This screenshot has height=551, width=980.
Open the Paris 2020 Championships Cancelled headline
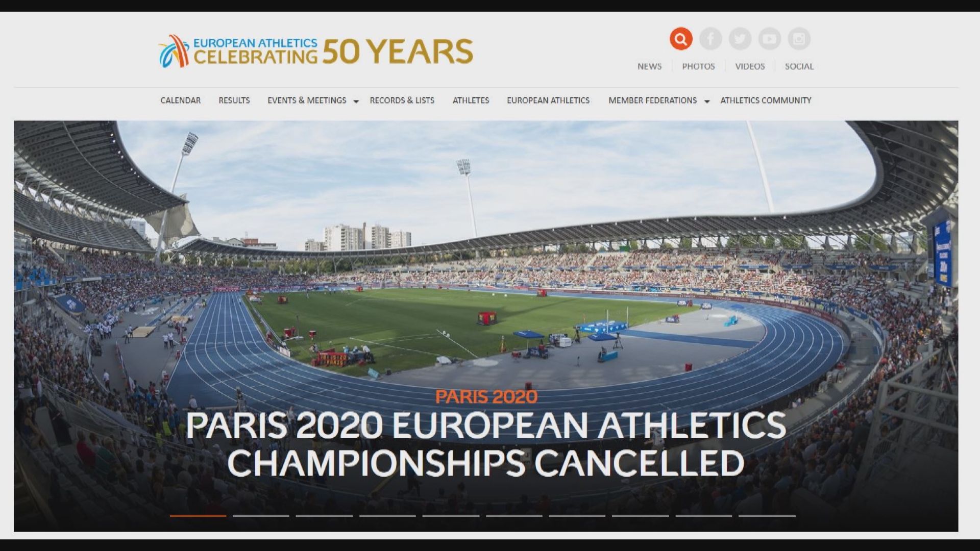(x=485, y=444)
